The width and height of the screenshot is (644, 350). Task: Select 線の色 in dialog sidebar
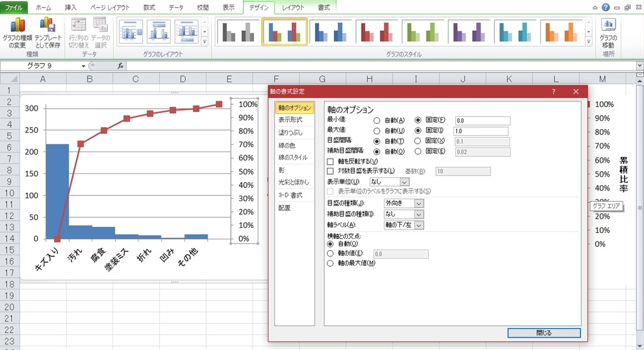point(294,145)
